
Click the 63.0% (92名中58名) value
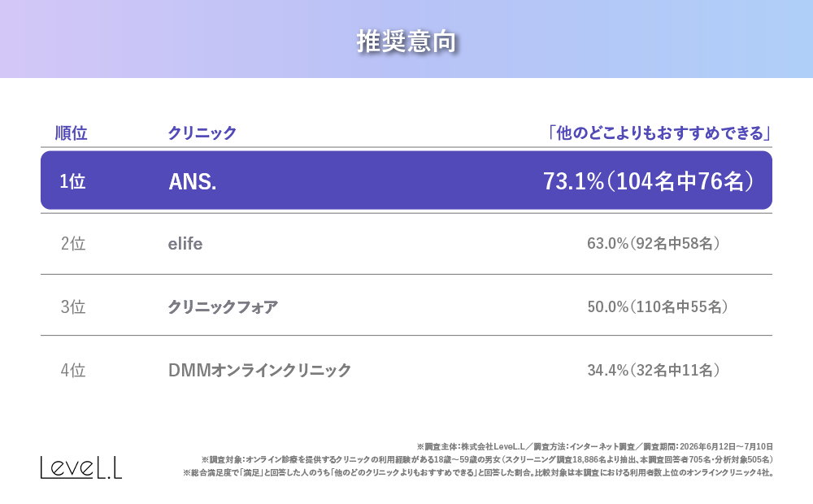pyautogui.click(x=654, y=243)
